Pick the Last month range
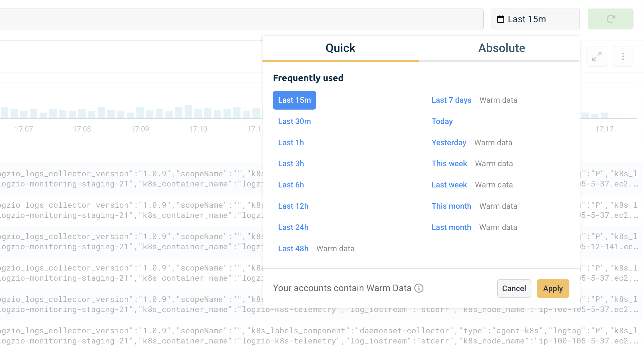The height and width of the screenshot is (350, 644). 451,227
